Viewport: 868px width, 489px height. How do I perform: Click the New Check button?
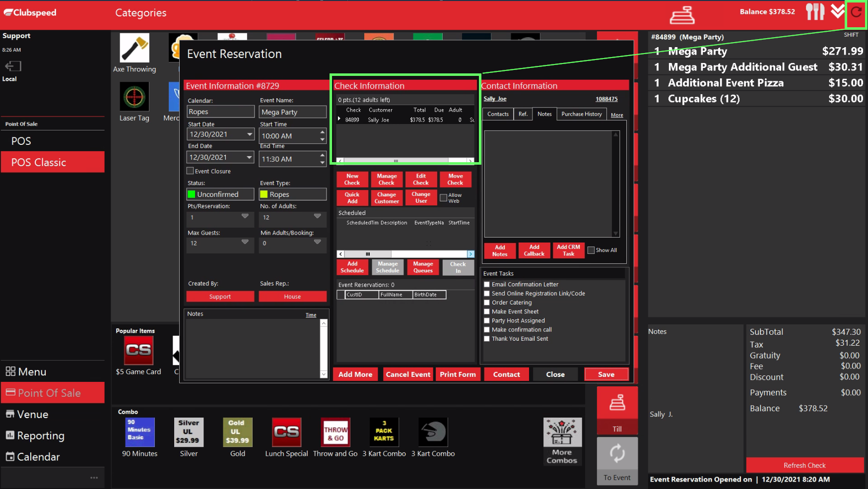(352, 179)
